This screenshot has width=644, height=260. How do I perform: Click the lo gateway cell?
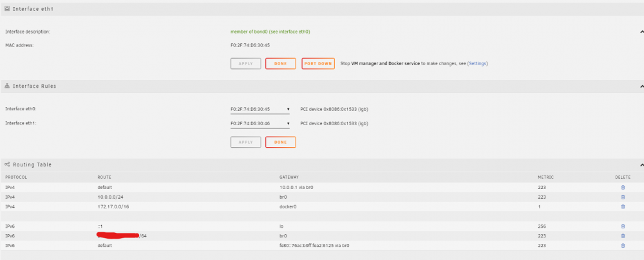point(281,226)
